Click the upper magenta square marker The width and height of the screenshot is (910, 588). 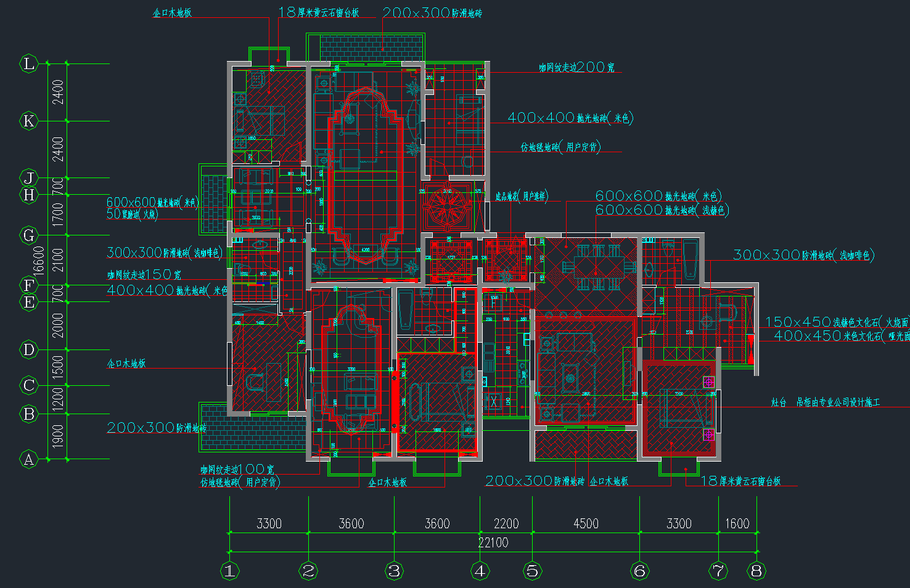point(709,382)
